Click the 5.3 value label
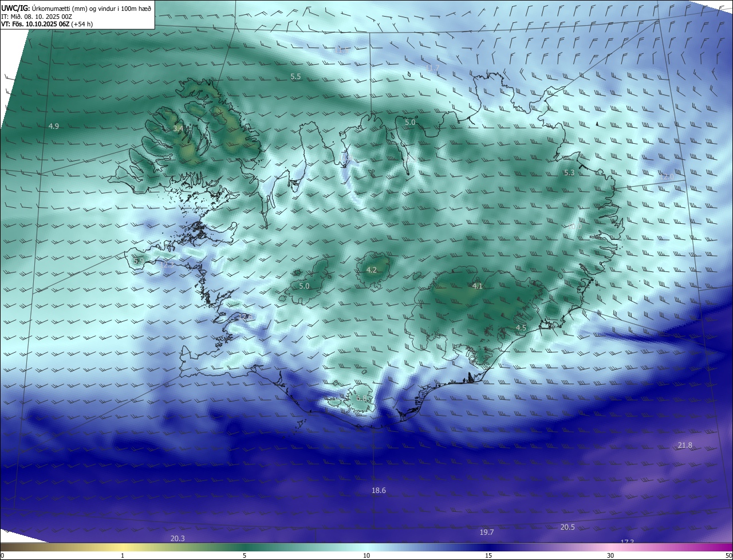 click(569, 172)
